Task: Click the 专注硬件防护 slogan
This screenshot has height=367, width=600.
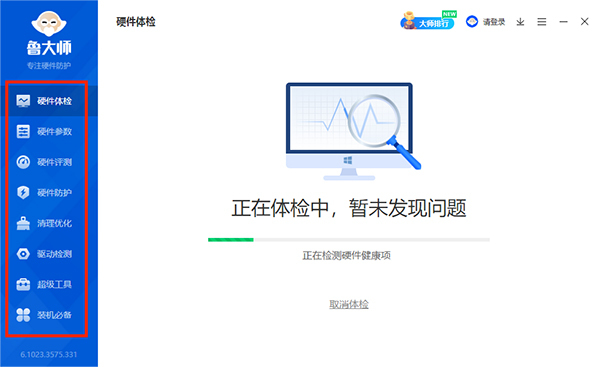Action: [49, 66]
